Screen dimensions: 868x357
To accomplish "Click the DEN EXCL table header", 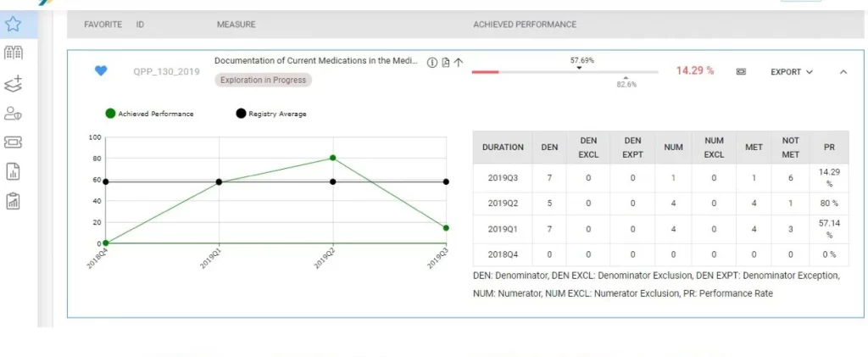I will 588,148.
